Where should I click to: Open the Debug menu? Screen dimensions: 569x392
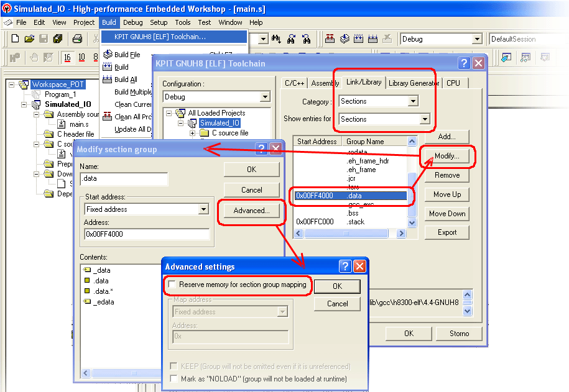coord(132,22)
